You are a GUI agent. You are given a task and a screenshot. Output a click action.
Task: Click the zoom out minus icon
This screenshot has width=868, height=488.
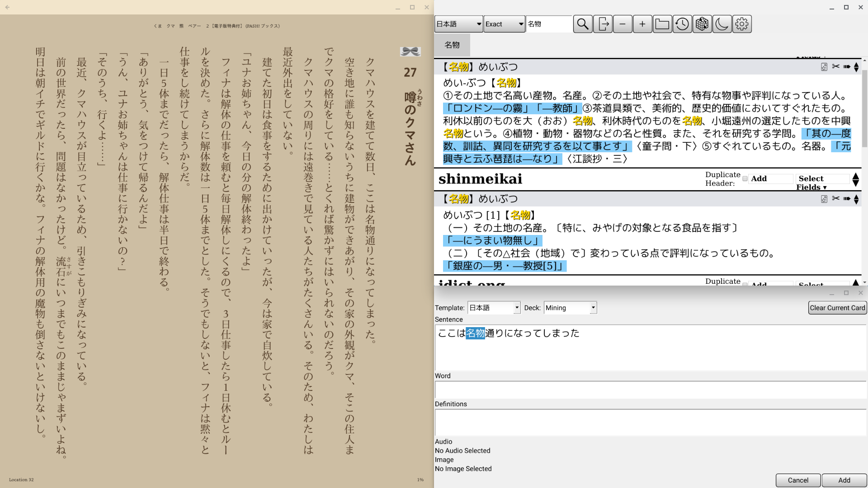pos(623,24)
